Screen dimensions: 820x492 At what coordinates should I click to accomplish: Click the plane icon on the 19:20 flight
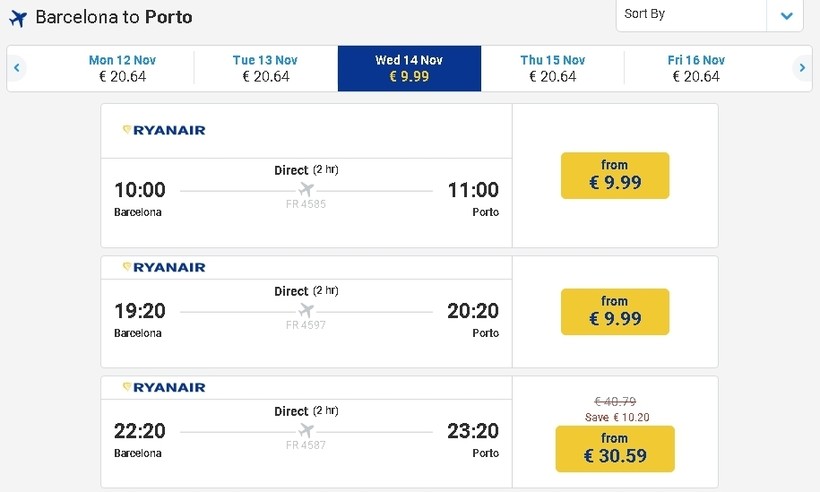pyautogui.click(x=306, y=310)
